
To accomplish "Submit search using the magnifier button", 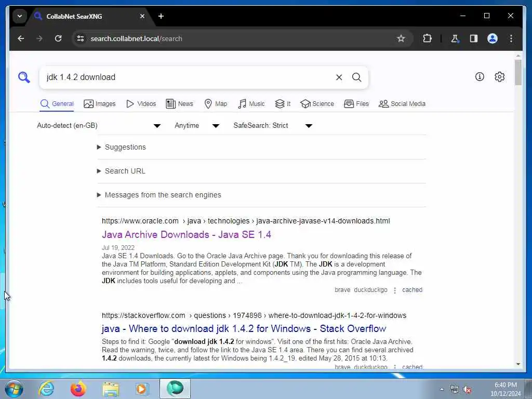I will 356,77.
